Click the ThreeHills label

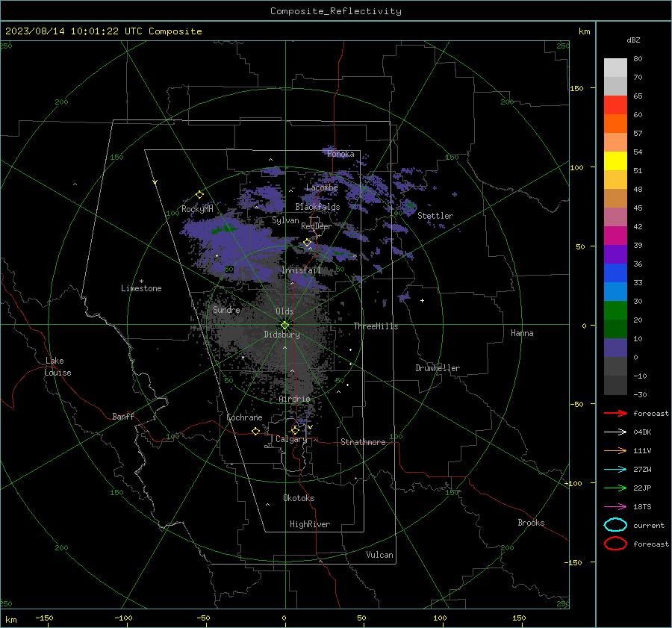[x=376, y=326]
